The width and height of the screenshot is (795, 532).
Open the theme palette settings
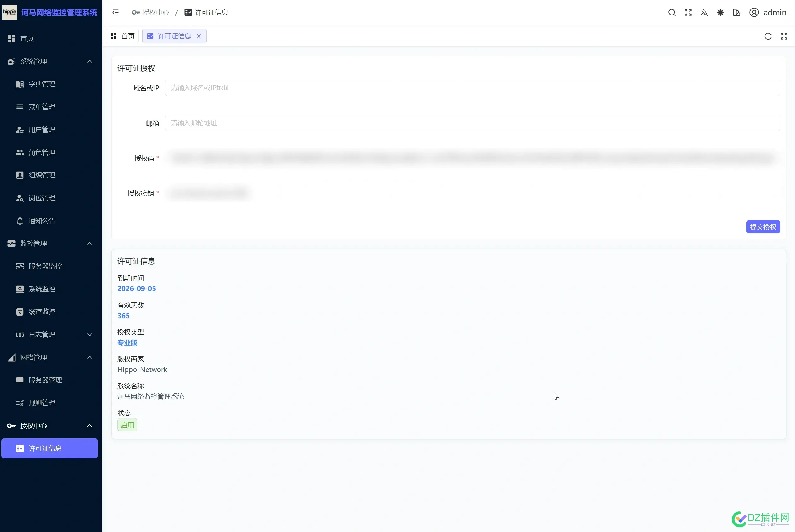[737, 12]
